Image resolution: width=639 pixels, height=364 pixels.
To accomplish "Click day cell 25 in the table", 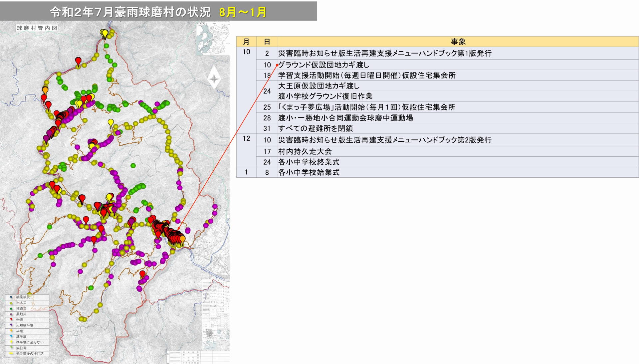I will [267, 107].
